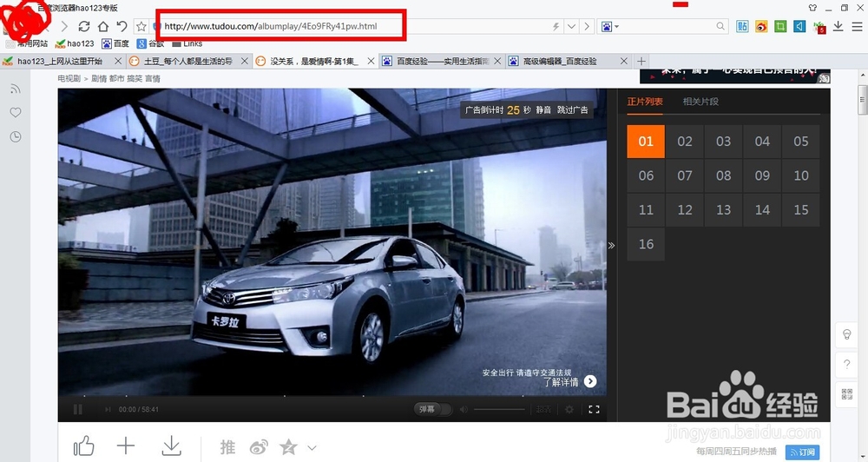Screen dimensions: 868x462
Task: Reload the page with refresh icon
Action: point(84,26)
